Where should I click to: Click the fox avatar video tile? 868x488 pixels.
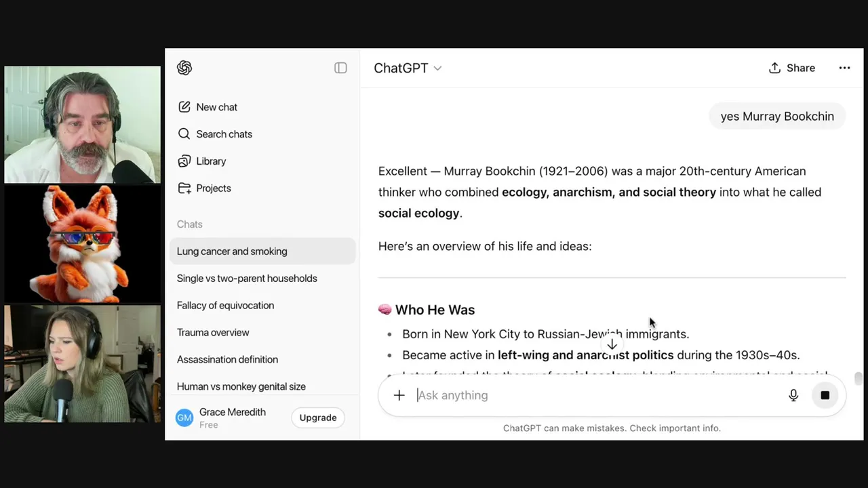(x=83, y=244)
